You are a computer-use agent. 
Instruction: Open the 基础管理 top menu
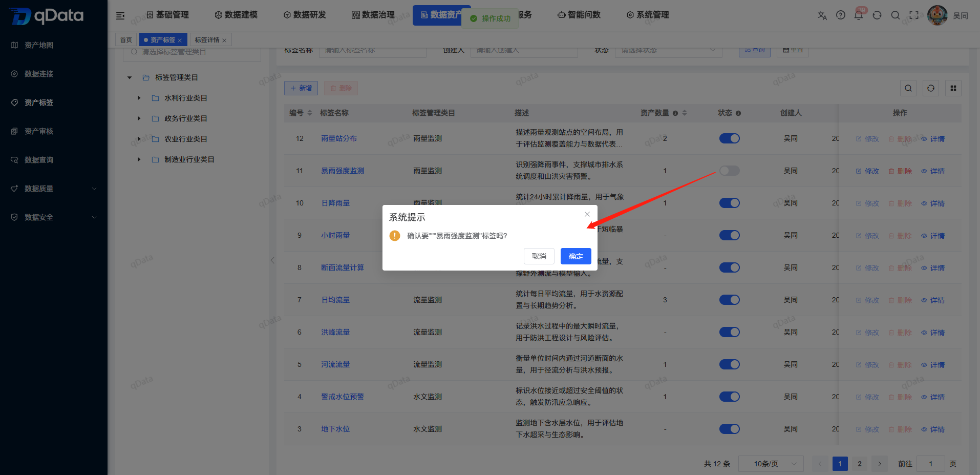(167, 15)
